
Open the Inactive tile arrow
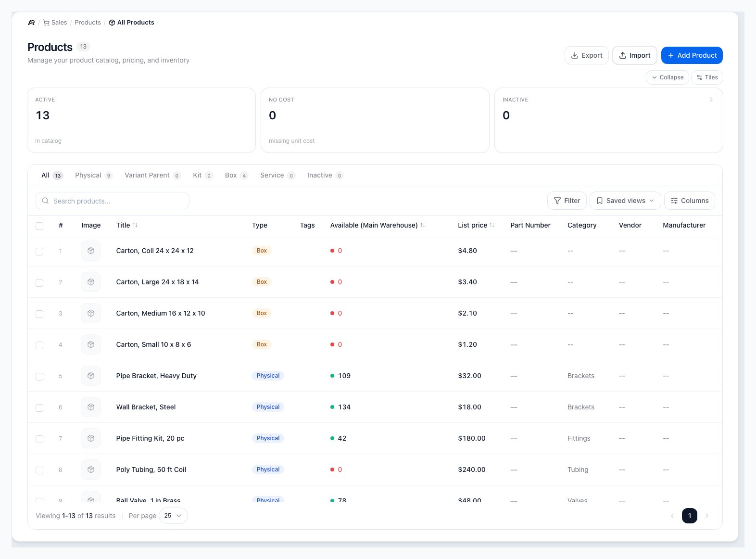coord(711,100)
